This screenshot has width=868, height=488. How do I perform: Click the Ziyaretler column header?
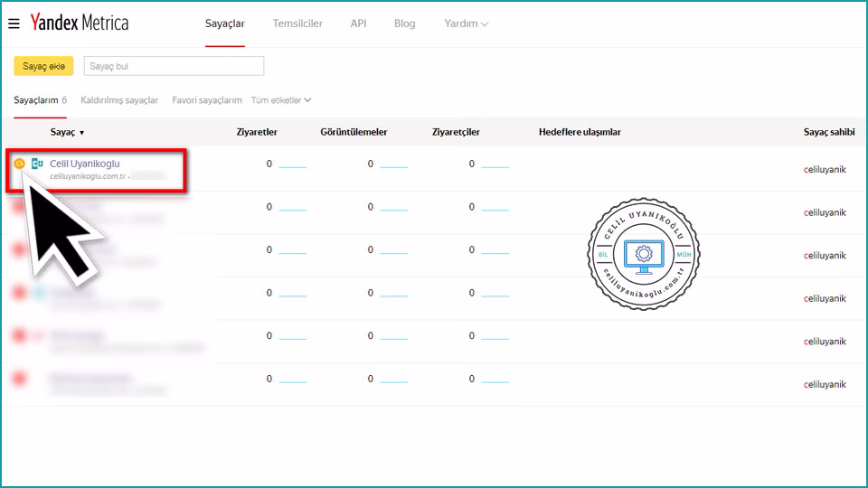pyautogui.click(x=257, y=132)
